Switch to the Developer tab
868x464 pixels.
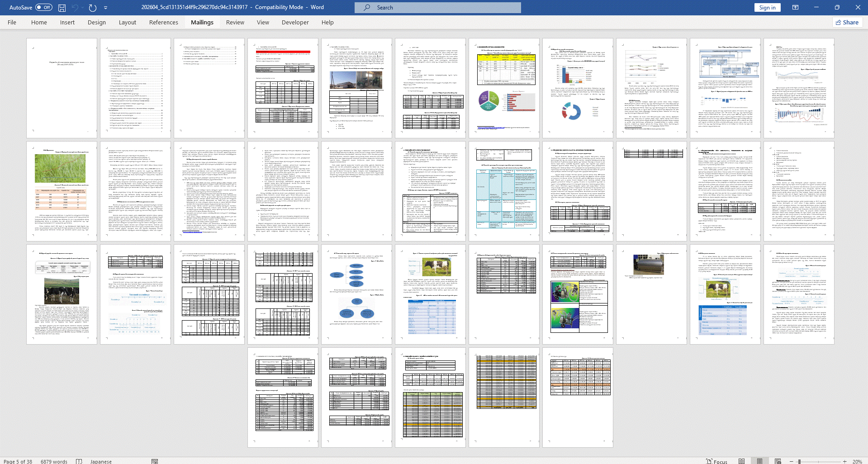295,23
